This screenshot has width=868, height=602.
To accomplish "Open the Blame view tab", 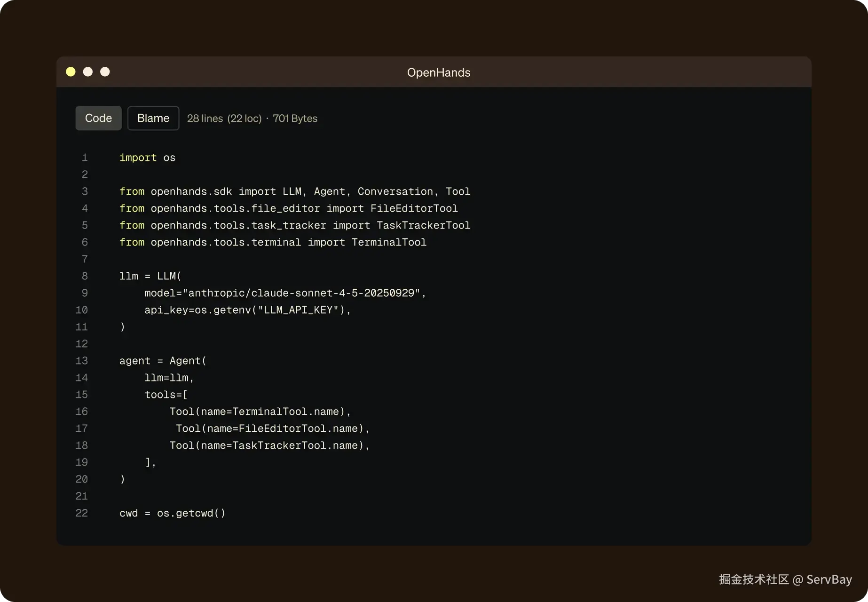I will (153, 118).
